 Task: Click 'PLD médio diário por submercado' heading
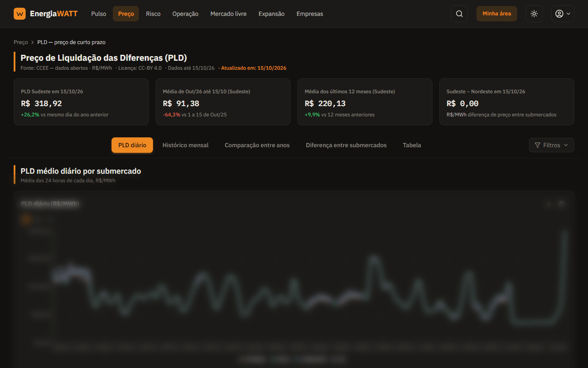pos(81,171)
